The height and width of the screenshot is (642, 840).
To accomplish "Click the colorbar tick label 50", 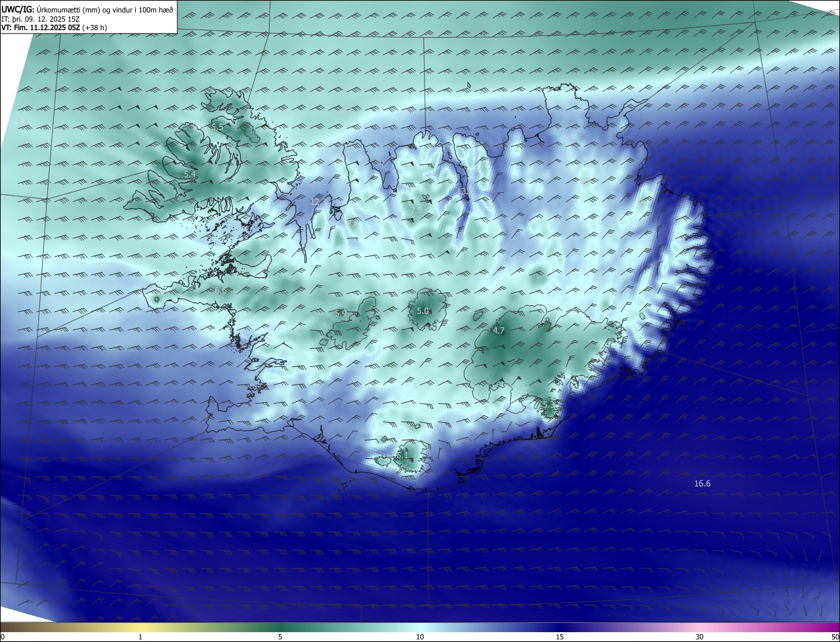I will [x=835, y=637].
